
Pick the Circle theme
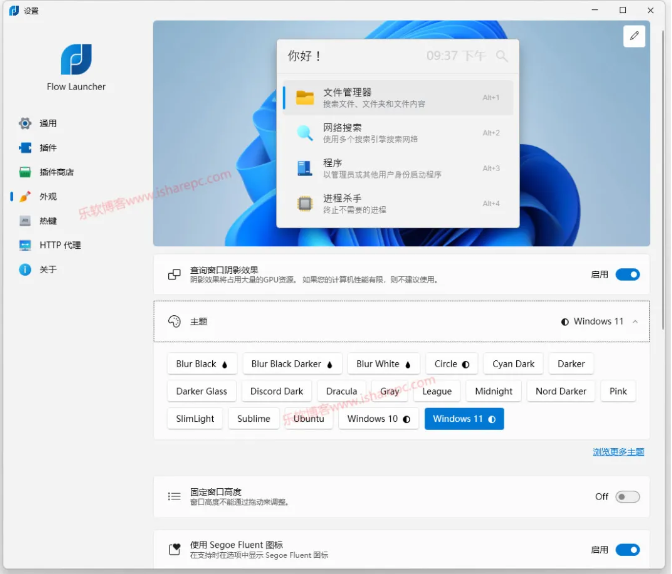click(452, 364)
